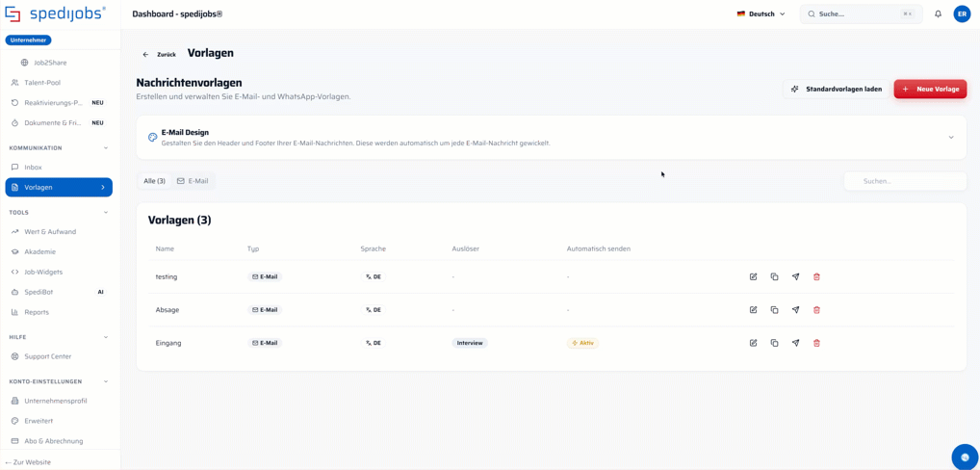Focus the Suchen templates filter field
This screenshot has height=470, width=980.
(x=905, y=181)
